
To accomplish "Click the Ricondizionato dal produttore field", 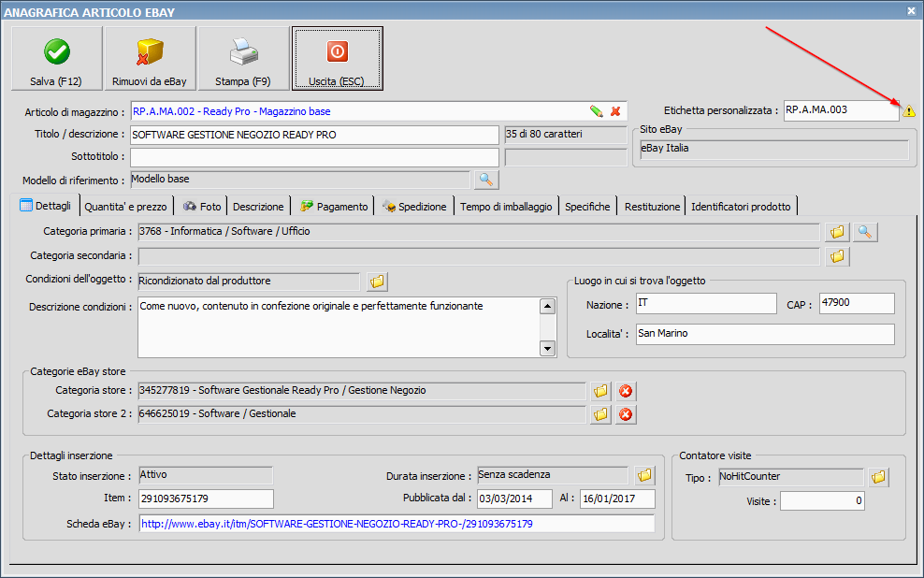I will click(249, 282).
